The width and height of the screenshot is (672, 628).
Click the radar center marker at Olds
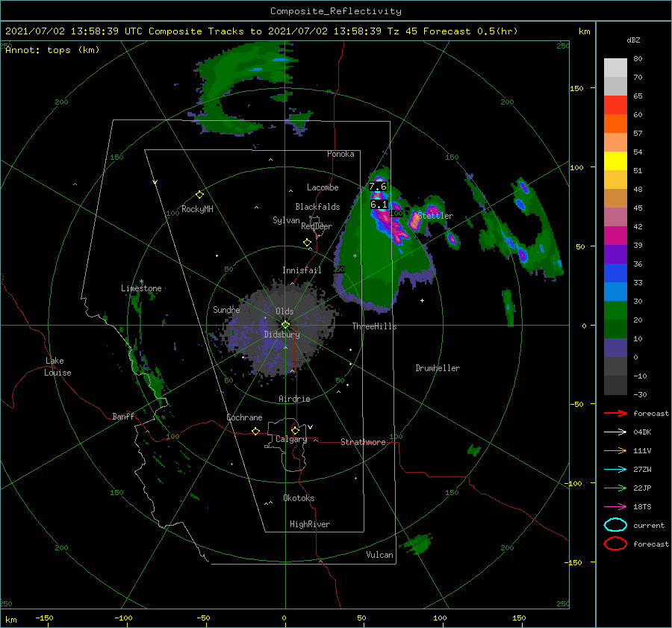pos(285,325)
